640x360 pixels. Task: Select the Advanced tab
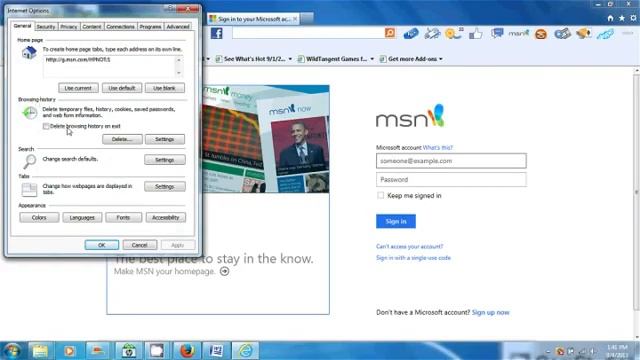click(178, 27)
